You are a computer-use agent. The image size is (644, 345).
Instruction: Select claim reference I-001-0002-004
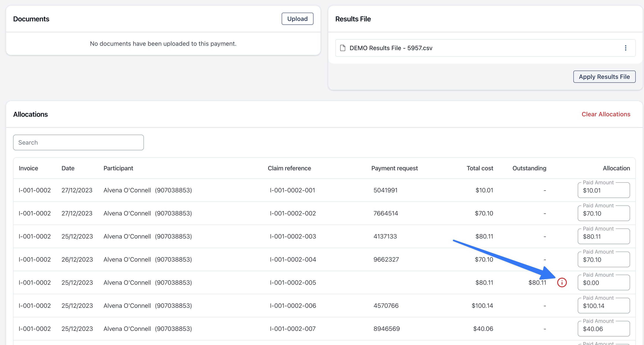(x=293, y=260)
